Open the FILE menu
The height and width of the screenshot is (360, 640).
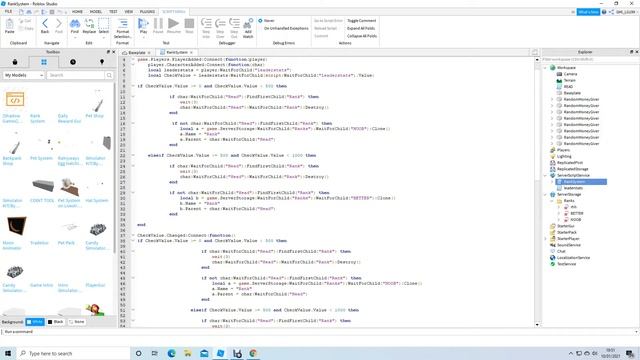[x=8, y=11]
